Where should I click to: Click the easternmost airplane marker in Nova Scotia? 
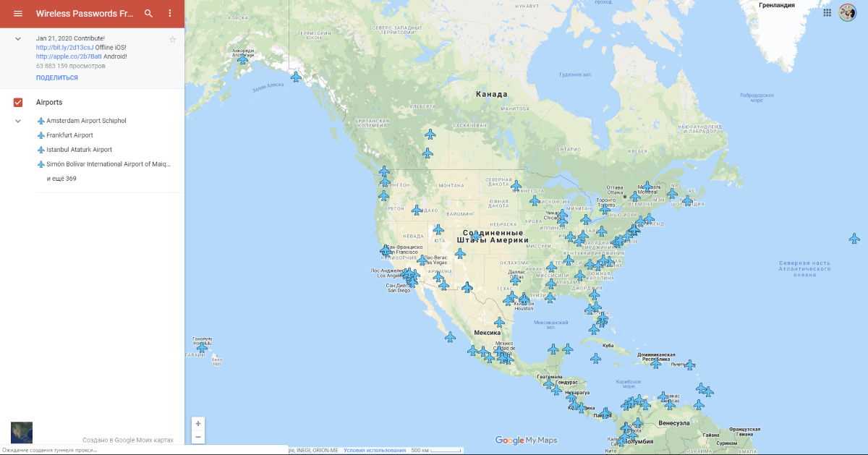point(688,200)
